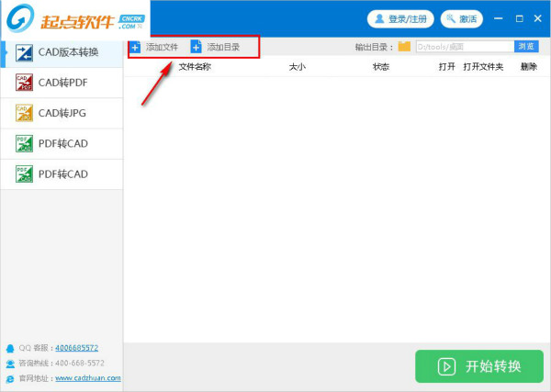Screen dimensions: 551x392
Task: Open 登录/注册 login button
Action: 400,19
